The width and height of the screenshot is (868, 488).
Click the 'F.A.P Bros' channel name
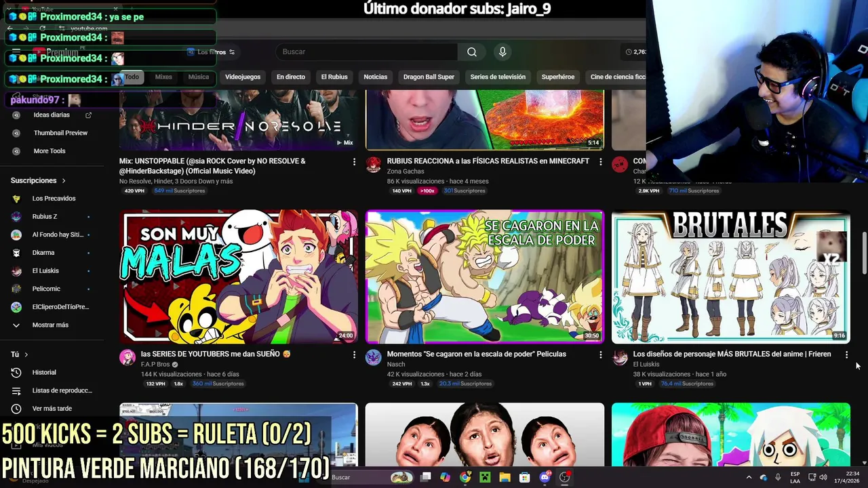(155, 364)
